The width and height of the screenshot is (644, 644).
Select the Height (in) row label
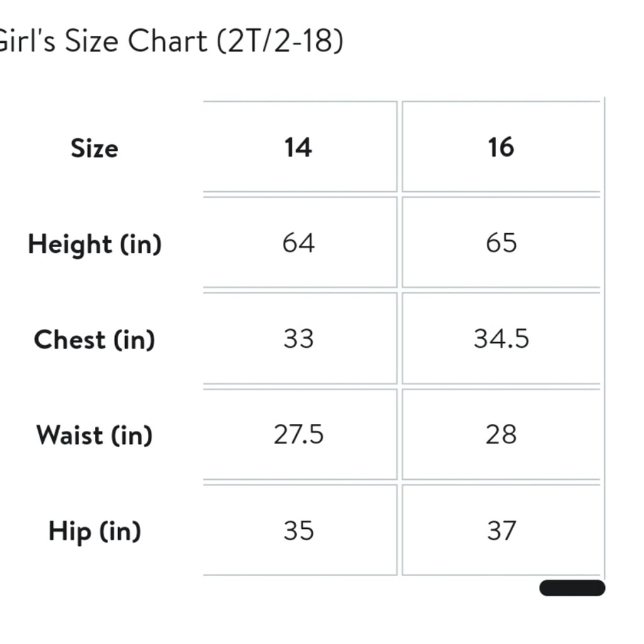click(x=94, y=244)
